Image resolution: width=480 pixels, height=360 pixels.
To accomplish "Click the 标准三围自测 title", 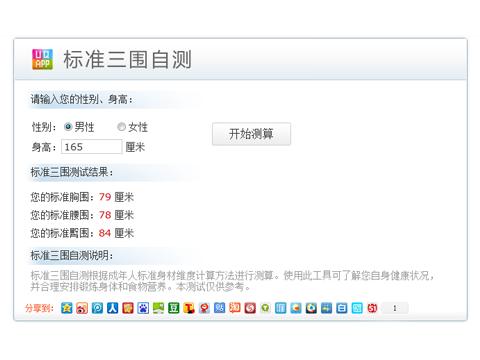I will (127, 60).
